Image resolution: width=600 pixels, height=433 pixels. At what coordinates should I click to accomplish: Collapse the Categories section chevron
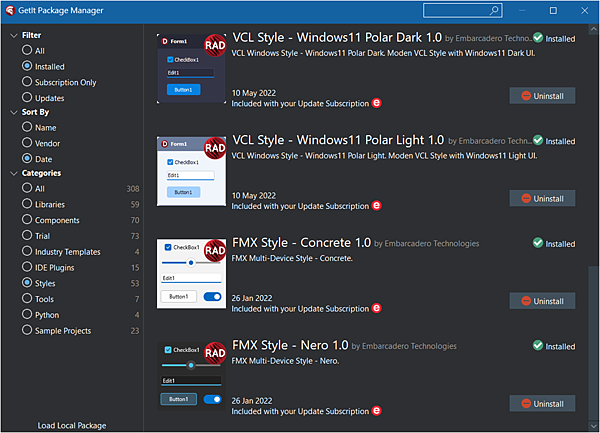tap(14, 174)
